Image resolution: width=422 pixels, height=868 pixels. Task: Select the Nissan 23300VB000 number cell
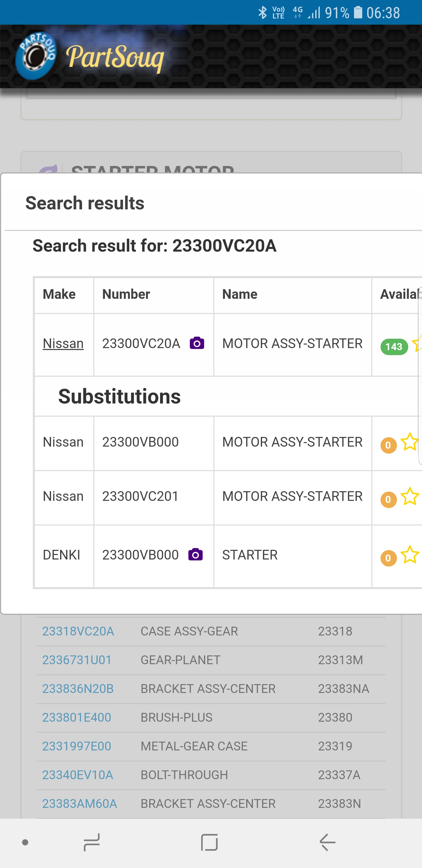154,443
